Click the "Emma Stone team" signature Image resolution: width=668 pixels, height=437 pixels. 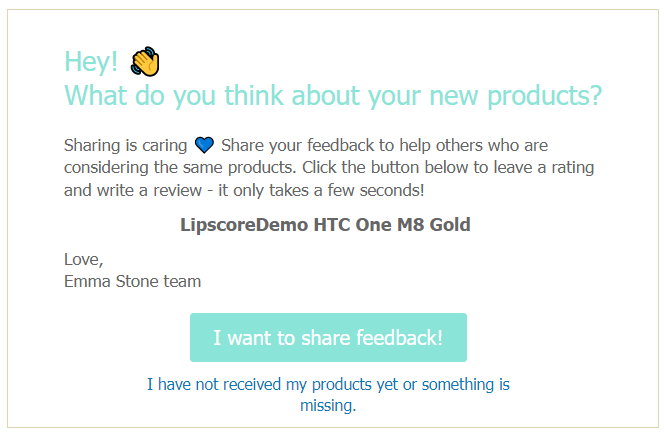pyautogui.click(x=132, y=281)
